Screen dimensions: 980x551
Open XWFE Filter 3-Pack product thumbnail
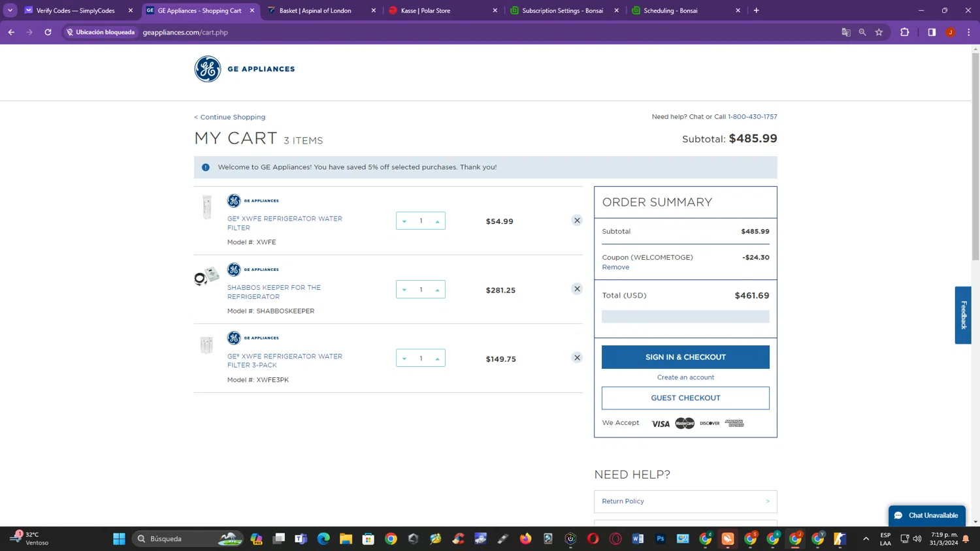[206, 345]
